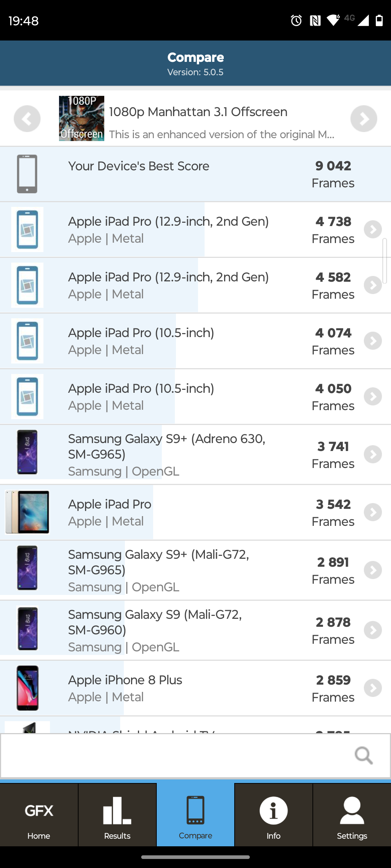This screenshot has height=868, width=391.
Task: Open the 3 542 Frames Apple iPad Pro chevron
Action: click(x=373, y=512)
